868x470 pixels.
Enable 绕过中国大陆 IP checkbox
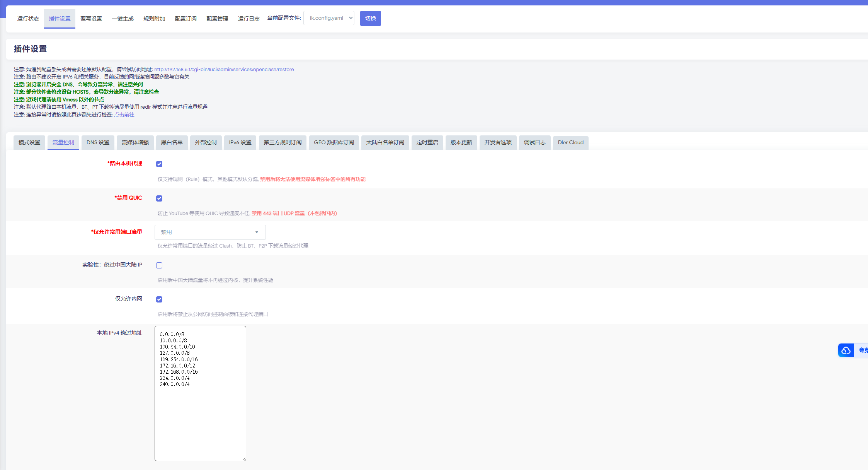[x=159, y=265]
